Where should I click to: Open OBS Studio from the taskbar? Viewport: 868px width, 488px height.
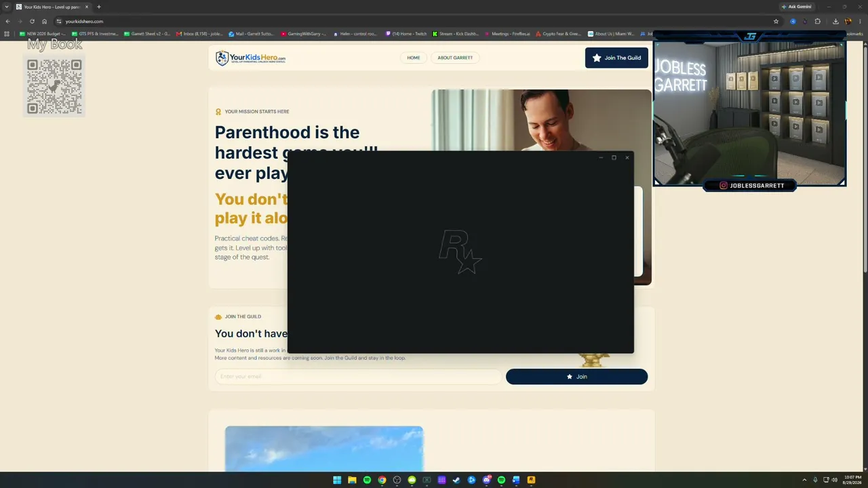click(x=397, y=480)
